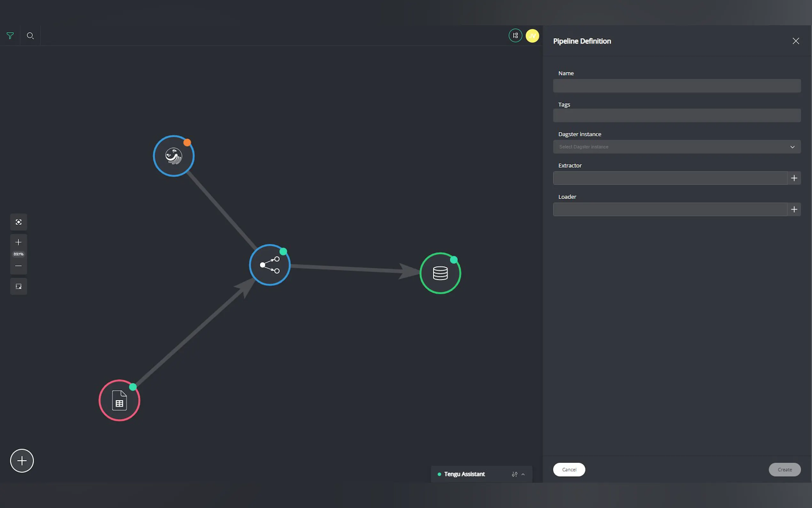This screenshot has height=508, width=812.
Task: Click the layout tree icon beside avatar
Action: point(515,36)
